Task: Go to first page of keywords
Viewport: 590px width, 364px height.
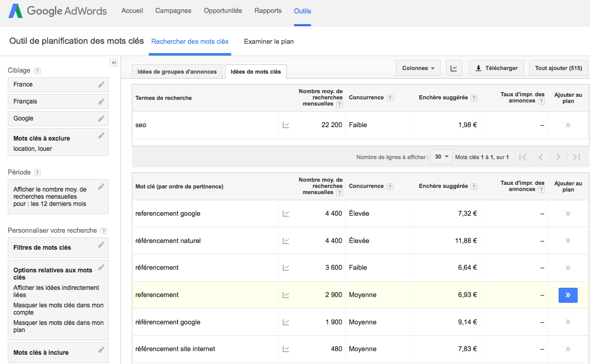Action: coord(523,157)
